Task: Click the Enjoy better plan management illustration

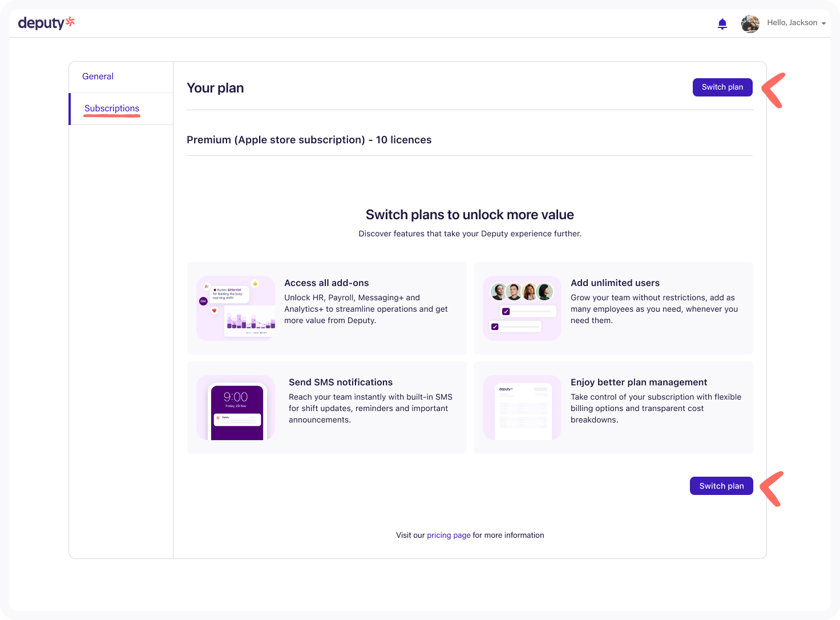Action: 522,408
